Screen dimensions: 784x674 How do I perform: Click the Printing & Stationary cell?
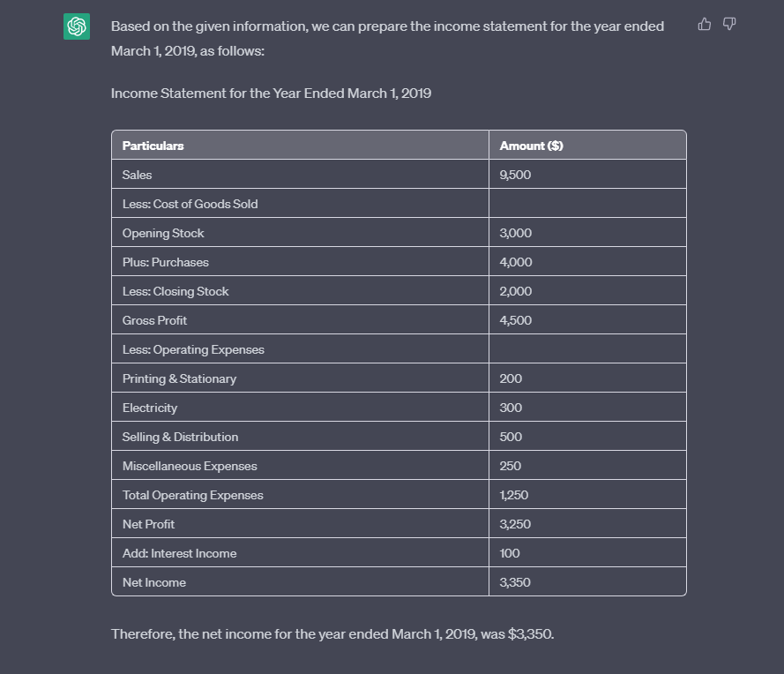(179, 378)
